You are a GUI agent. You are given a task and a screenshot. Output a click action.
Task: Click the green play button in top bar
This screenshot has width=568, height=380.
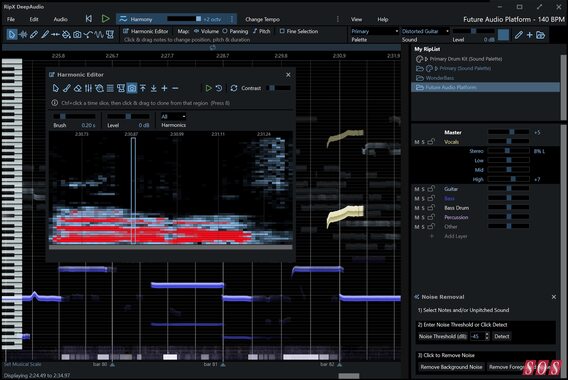[x=105, y=18]
